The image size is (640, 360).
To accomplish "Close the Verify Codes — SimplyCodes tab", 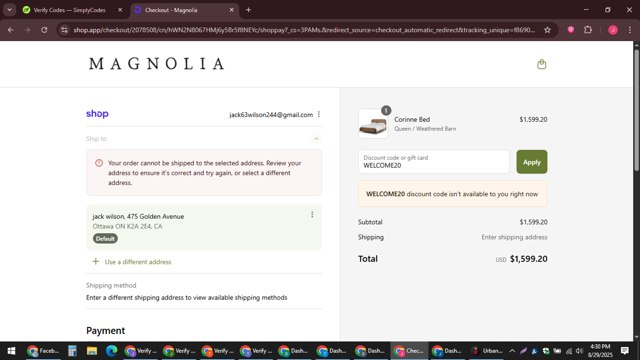I will point(120,10).
